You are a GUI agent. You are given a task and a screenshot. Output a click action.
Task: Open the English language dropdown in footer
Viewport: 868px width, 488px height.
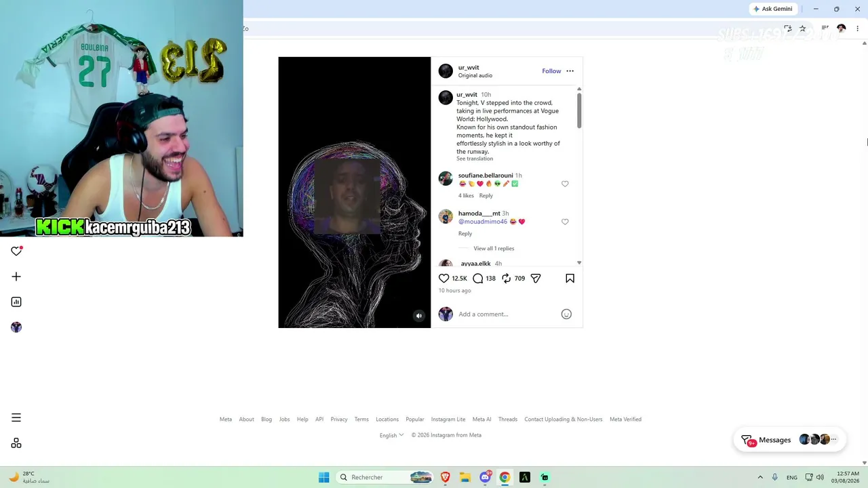coord(391,435)
